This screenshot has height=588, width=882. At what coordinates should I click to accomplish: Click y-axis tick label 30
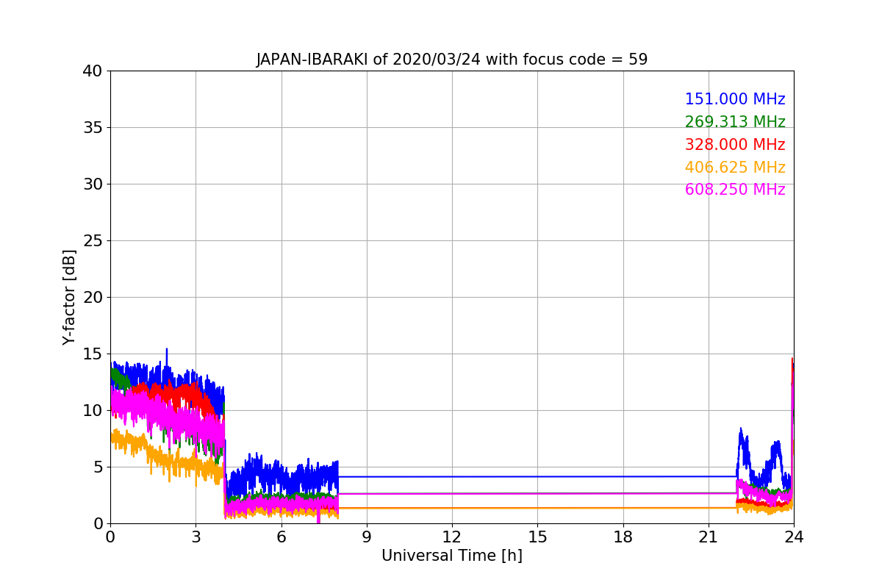coord(93,184)
